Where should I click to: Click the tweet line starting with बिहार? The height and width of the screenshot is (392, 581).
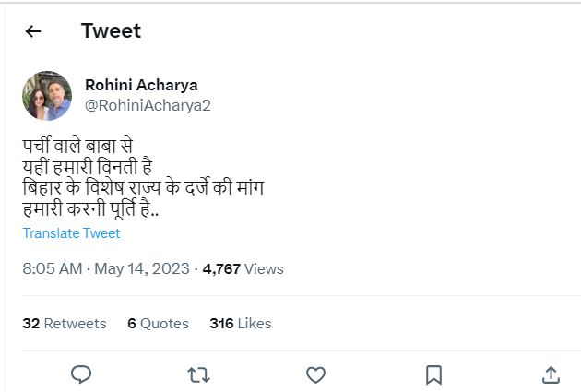(144, 188)
